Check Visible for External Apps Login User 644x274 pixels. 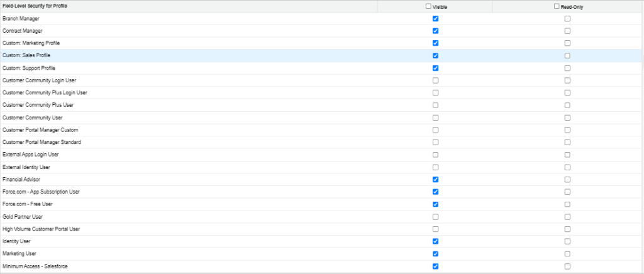[435, 155]
